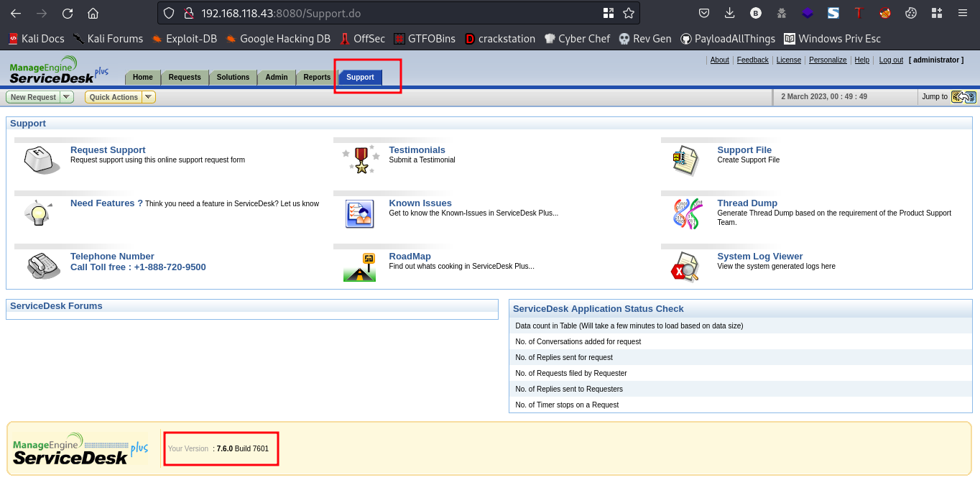Click the Request Support keyboard icon

click(42, 160)
